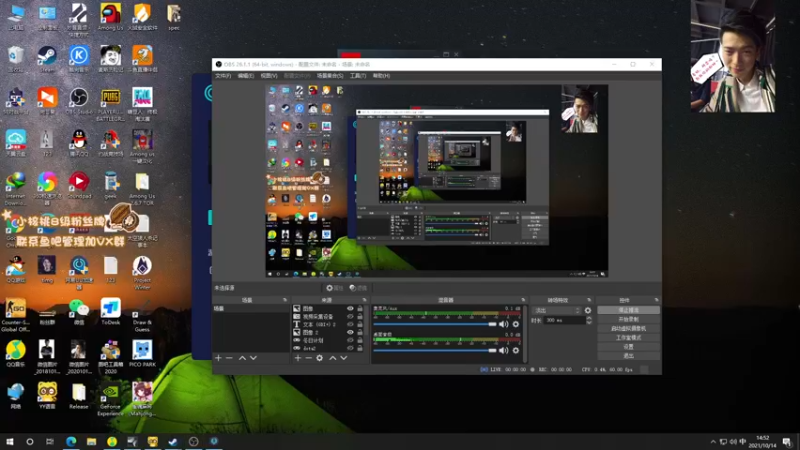The width and height of the screenshot is (800, 450).
Task: Toggle lock on 视频采集设备 source
Action: [360, 316]
